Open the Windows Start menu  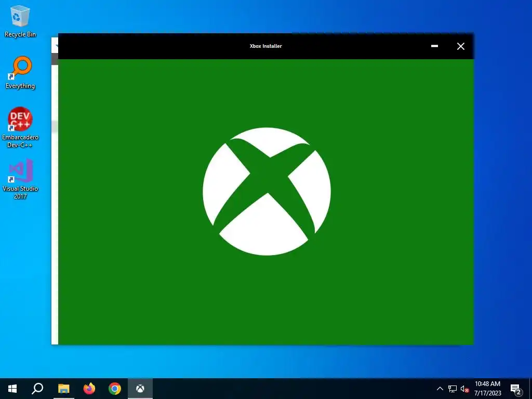12,389
